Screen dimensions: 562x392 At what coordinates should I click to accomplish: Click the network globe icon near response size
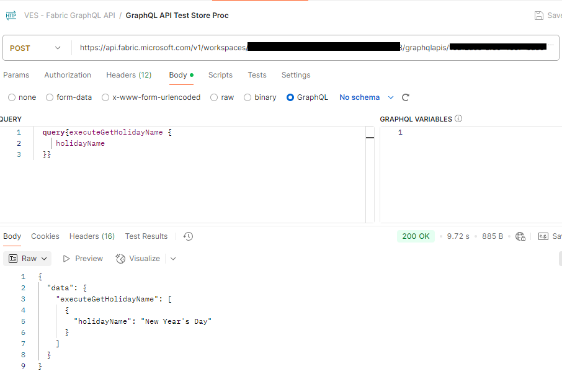[520, 236]
